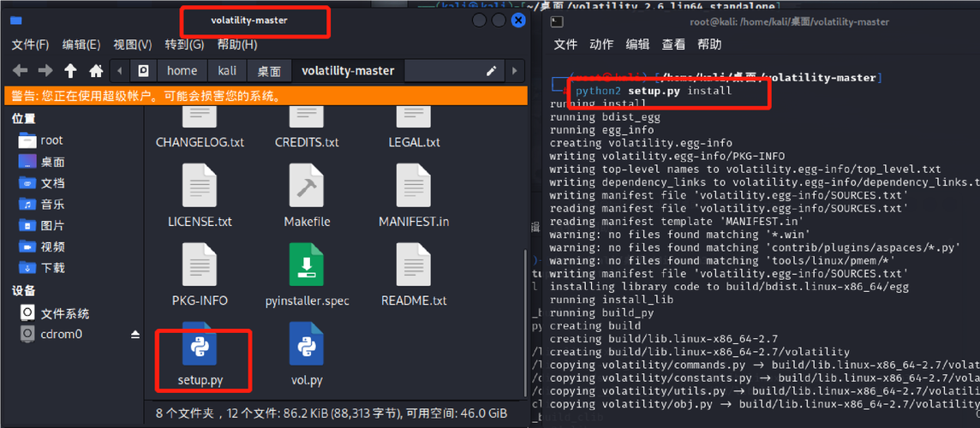Viewport: 980px width, 428px height.
Task: Go forward with the right arrow toolbar icon
Action: (45, 70)
